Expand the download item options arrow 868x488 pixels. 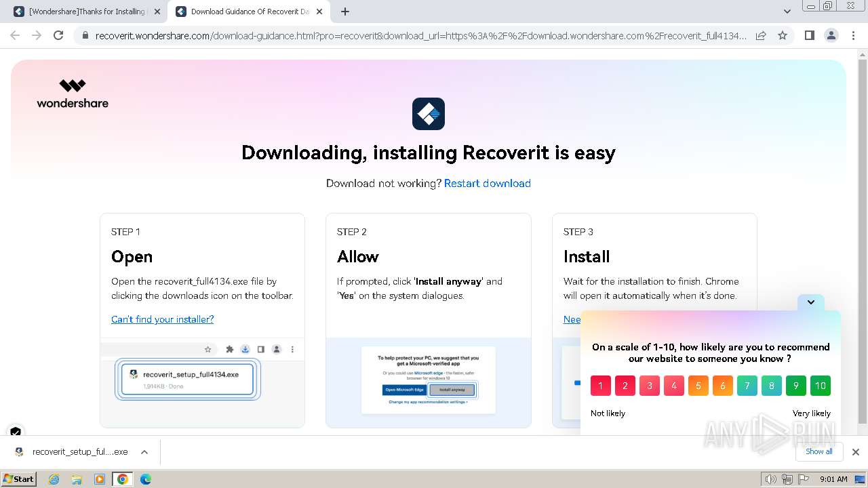(x=144, y=452)
